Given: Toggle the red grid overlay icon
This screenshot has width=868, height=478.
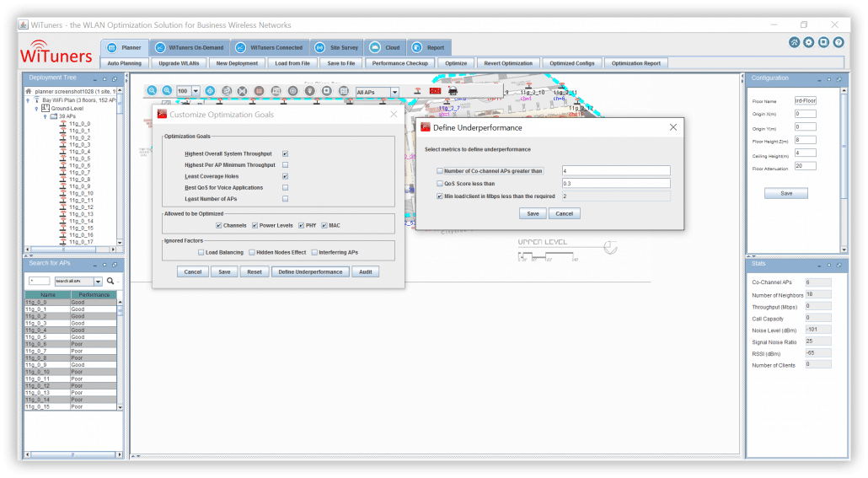Looking at the screenshot, I should (259, 91).
